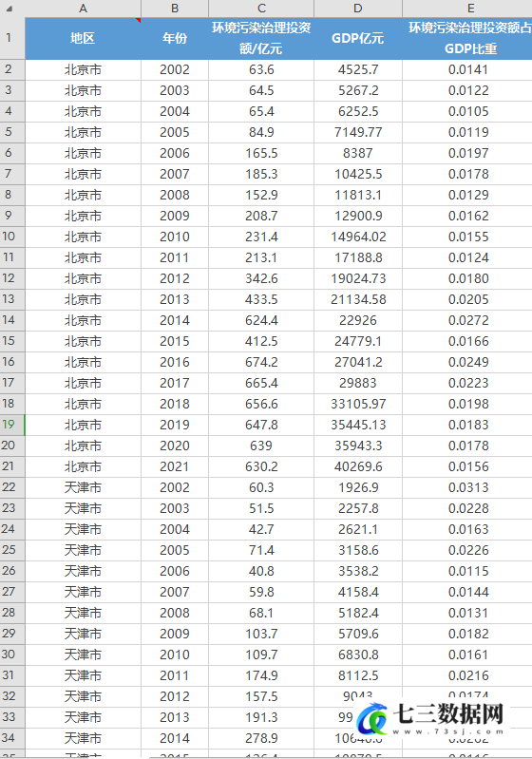Select investment value 185.3
Viewport: 532px width, 759px height.
point(261,174)
